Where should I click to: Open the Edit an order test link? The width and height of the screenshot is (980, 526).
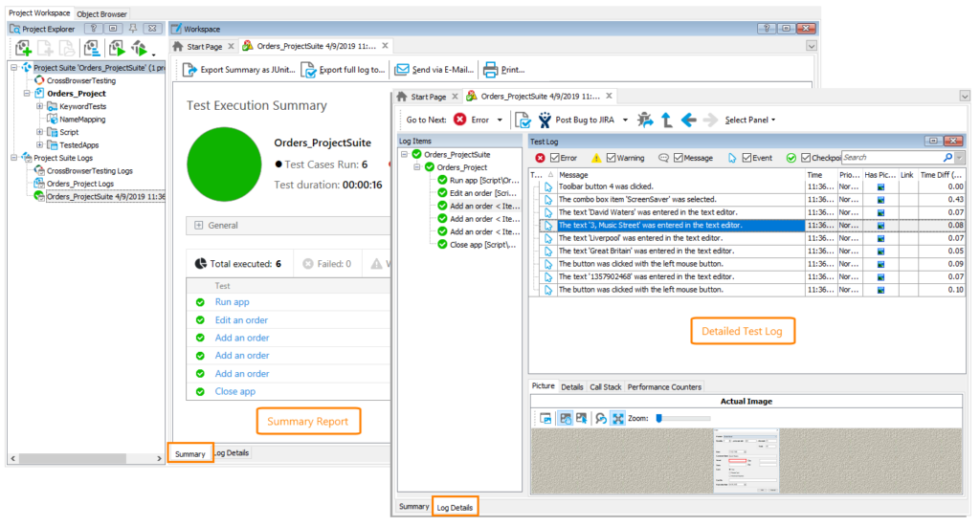point(241,319)
